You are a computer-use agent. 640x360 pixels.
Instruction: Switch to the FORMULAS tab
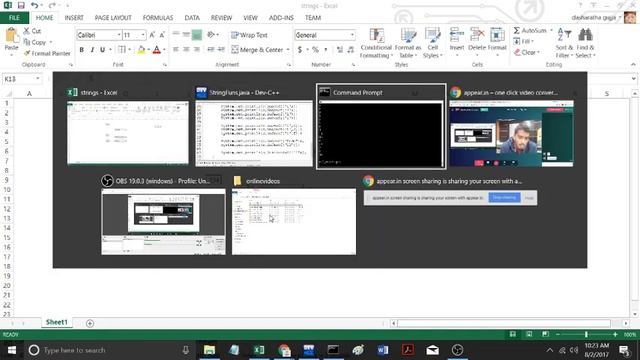coord(158,18)
